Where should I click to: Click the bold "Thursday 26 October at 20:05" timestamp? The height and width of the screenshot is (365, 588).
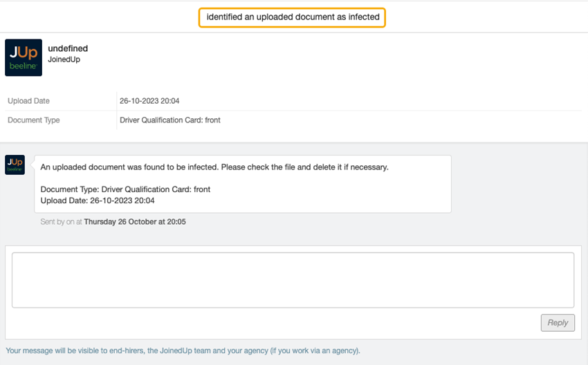(135, 222)
